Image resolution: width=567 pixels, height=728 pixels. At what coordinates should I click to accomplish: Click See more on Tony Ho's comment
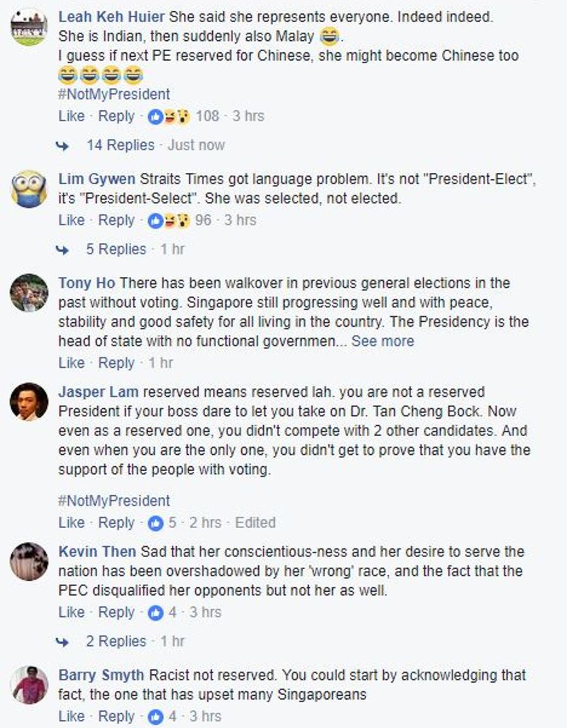point(383,341)
